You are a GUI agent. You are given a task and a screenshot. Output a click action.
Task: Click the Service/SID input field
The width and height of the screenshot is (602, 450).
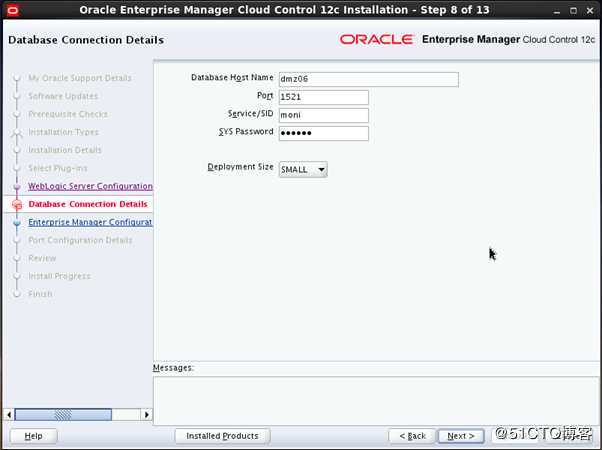(323, 115)
